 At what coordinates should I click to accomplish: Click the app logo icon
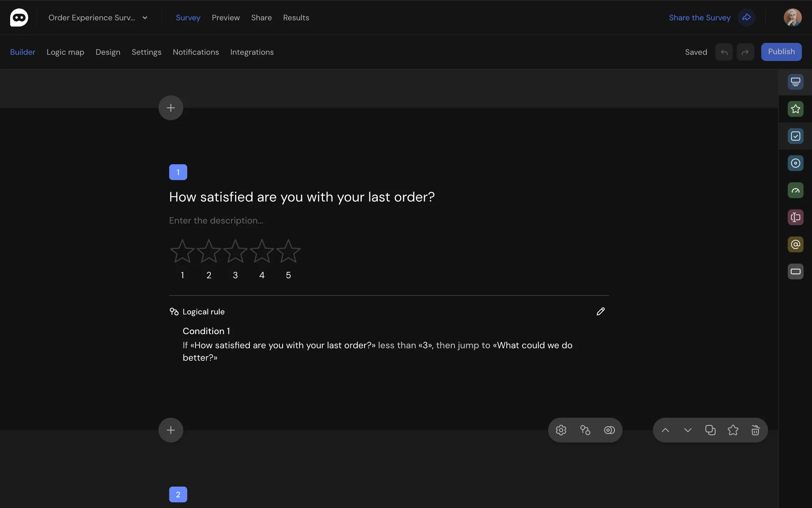19,17
